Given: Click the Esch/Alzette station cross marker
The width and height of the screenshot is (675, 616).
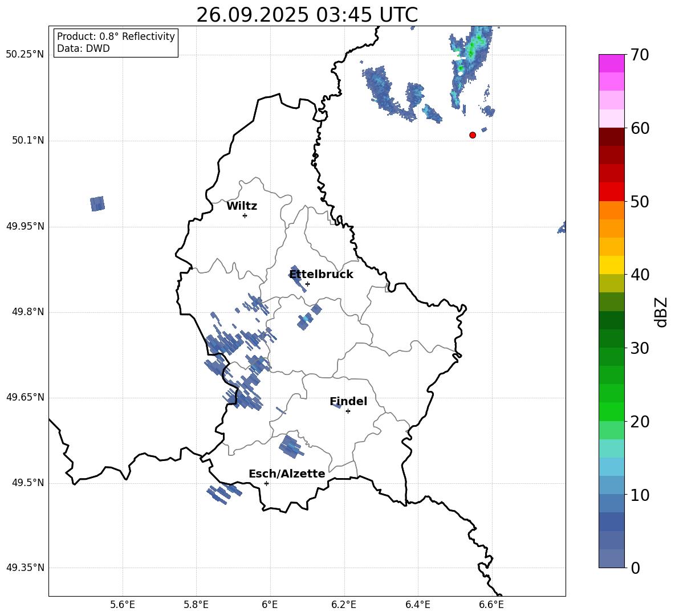Looking at the screenshot, I should tap(266, 483).
